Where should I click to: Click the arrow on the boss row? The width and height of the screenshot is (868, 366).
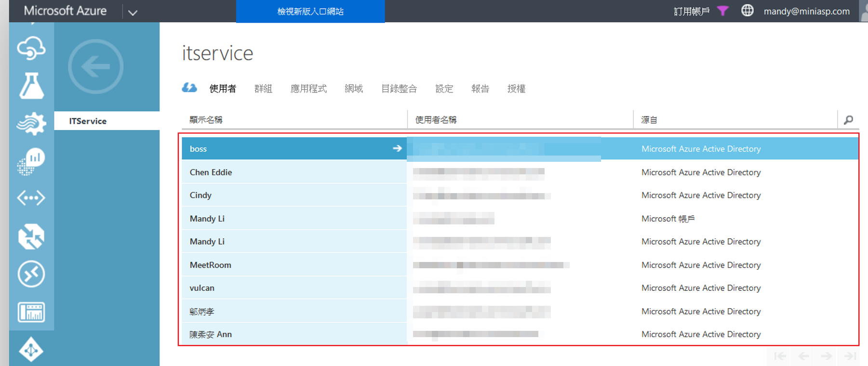click(x=397, y=148)
